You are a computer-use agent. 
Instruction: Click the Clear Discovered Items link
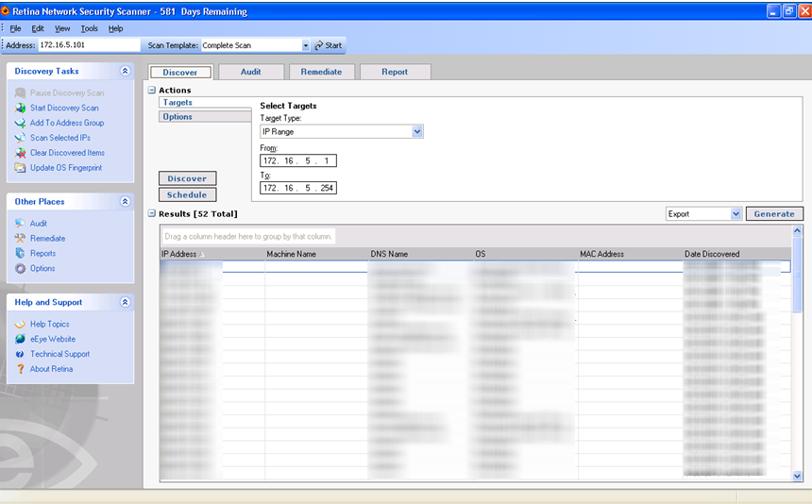(67, 153)
